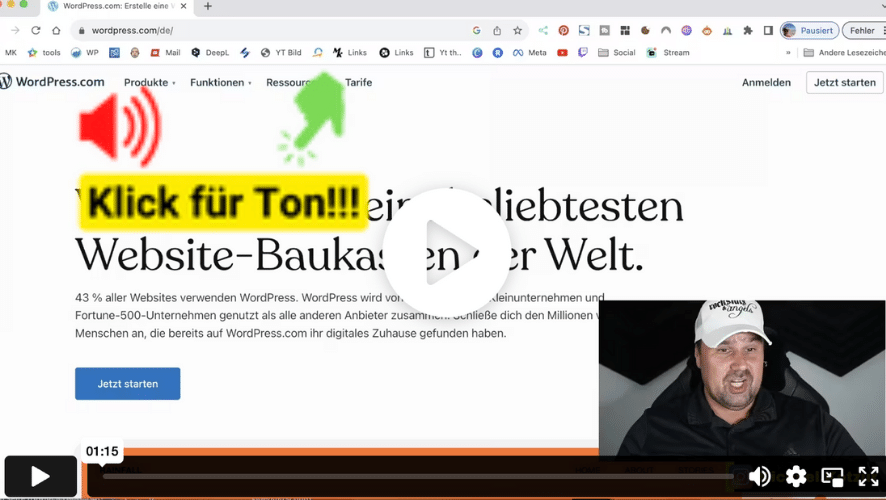Toggle the browser side panel icon

768,31
